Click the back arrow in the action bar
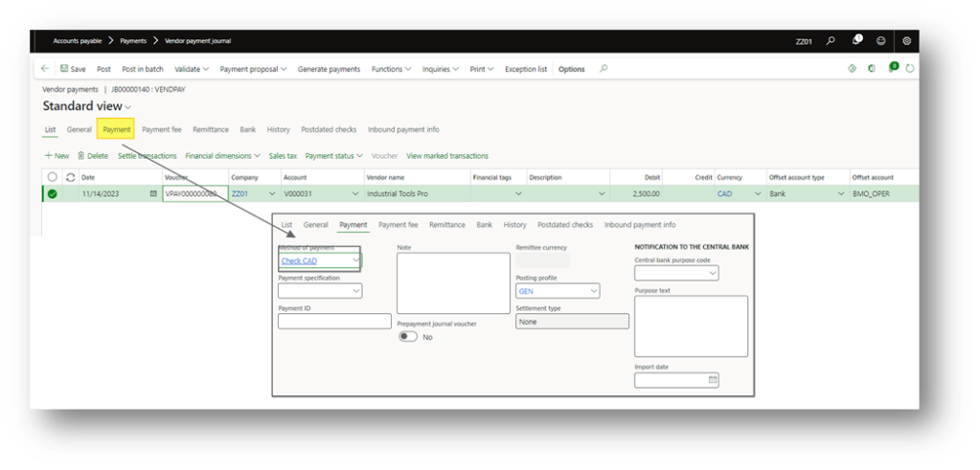 point(45,69)
